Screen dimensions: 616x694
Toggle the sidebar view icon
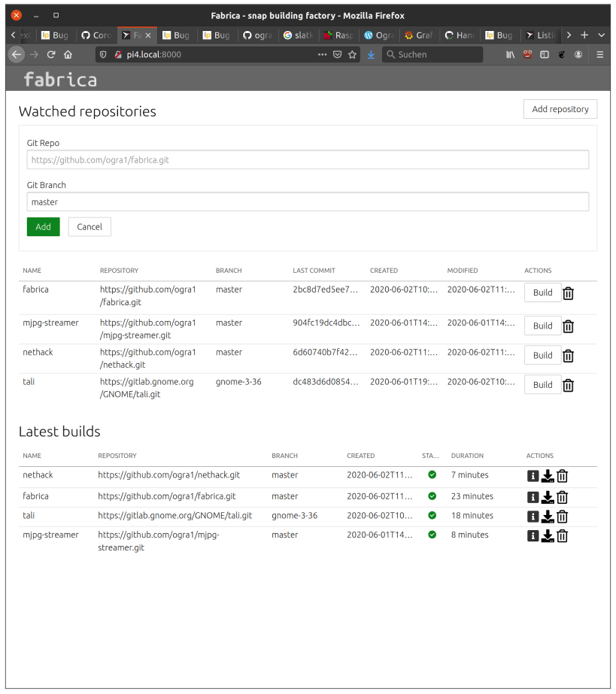click(545, 54)
